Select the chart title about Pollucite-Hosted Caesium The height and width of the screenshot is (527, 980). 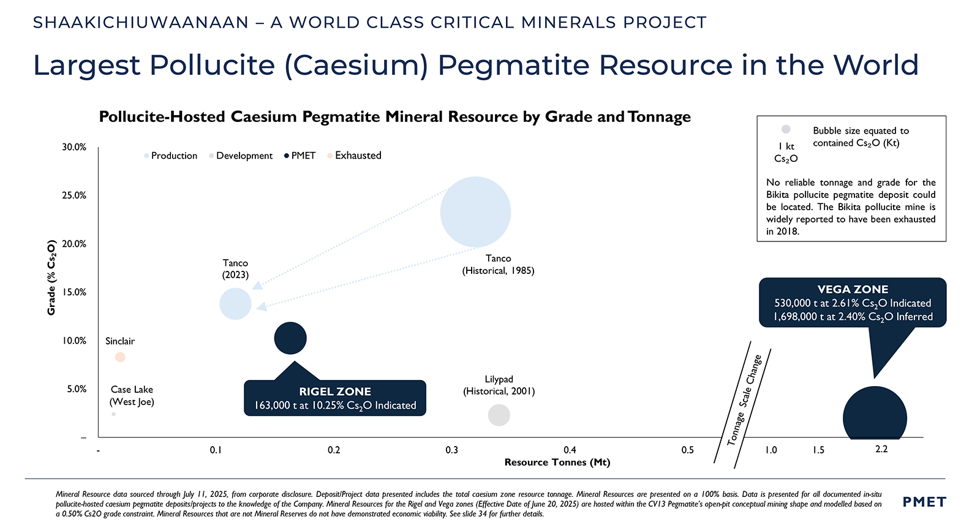[394, 117]
